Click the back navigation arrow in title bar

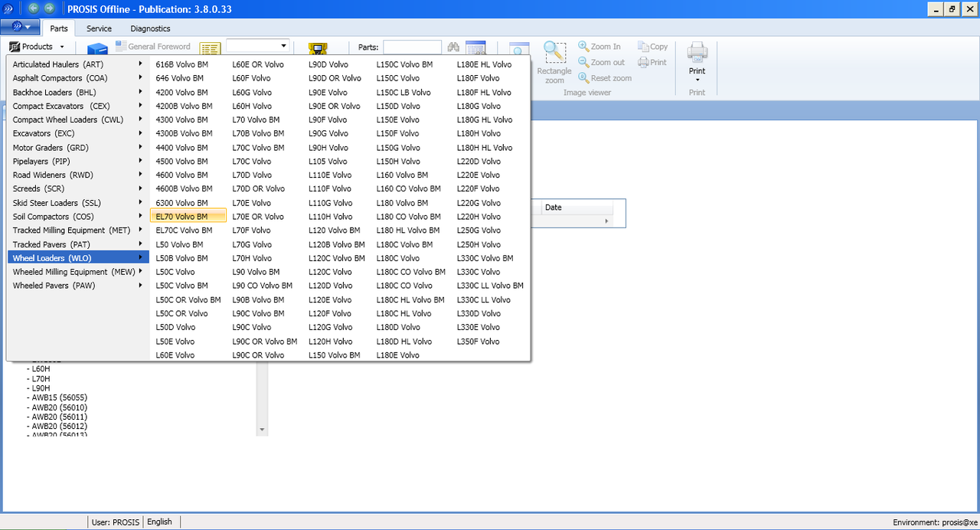[33, 8]
